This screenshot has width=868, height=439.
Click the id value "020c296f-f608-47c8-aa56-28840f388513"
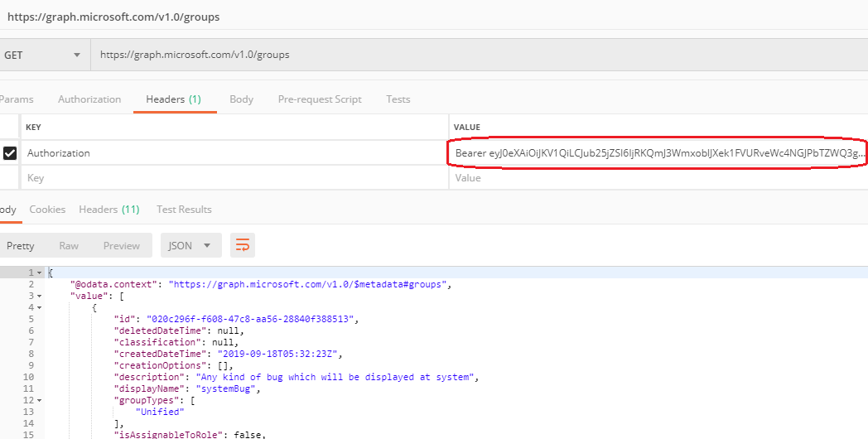click(250, 320)
